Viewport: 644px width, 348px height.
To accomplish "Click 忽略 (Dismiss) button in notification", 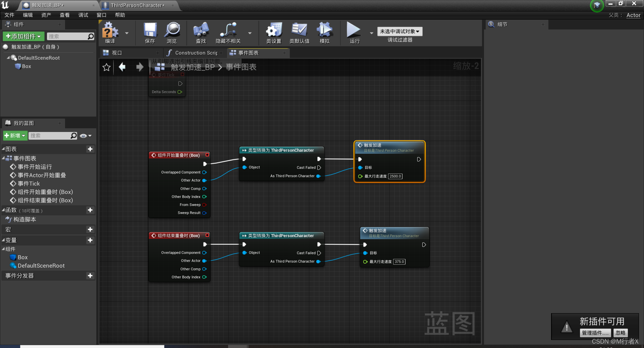I will pos(621,333).
